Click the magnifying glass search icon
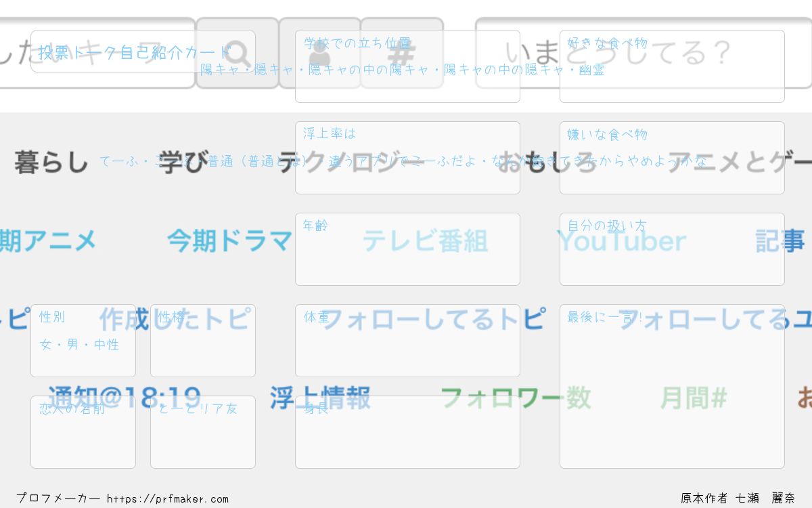The width and height of the screenshot is (812, 508). point(238,53)
